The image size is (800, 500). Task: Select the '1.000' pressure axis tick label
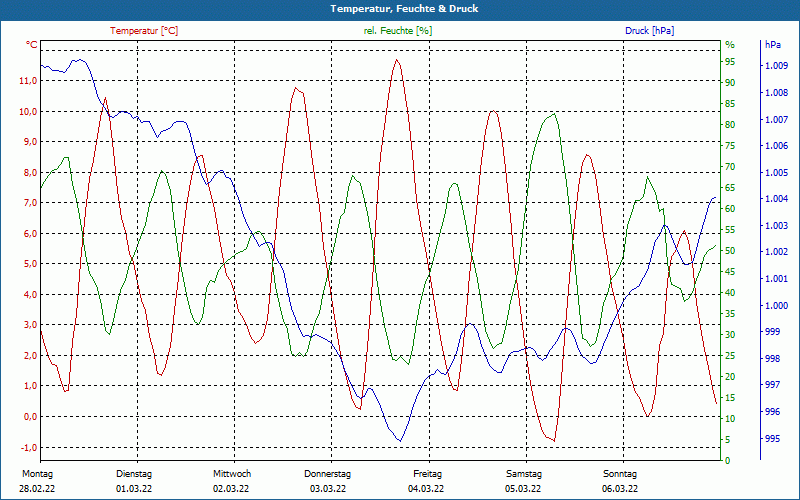pos(777,305)
